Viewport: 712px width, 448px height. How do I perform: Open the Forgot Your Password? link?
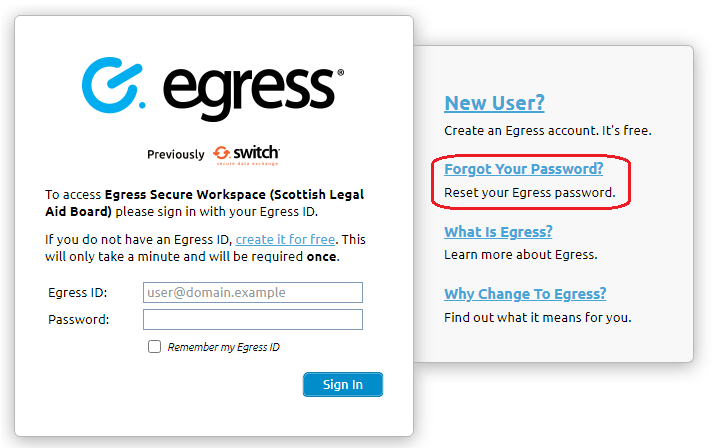(x=524, y=169)
